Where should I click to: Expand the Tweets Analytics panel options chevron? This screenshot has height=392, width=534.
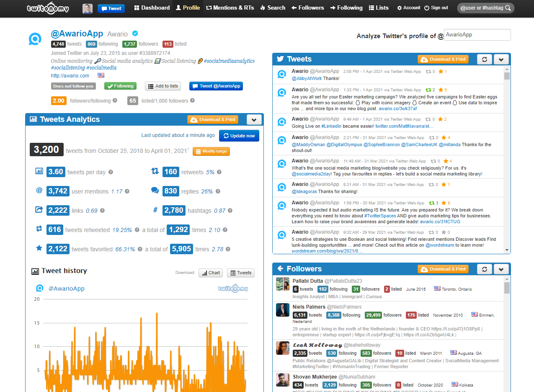(254, 119)
